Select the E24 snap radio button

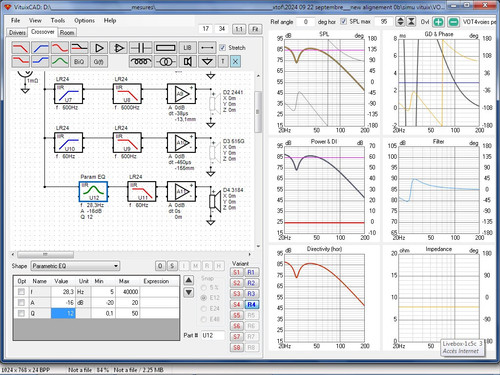pos(204,309)
